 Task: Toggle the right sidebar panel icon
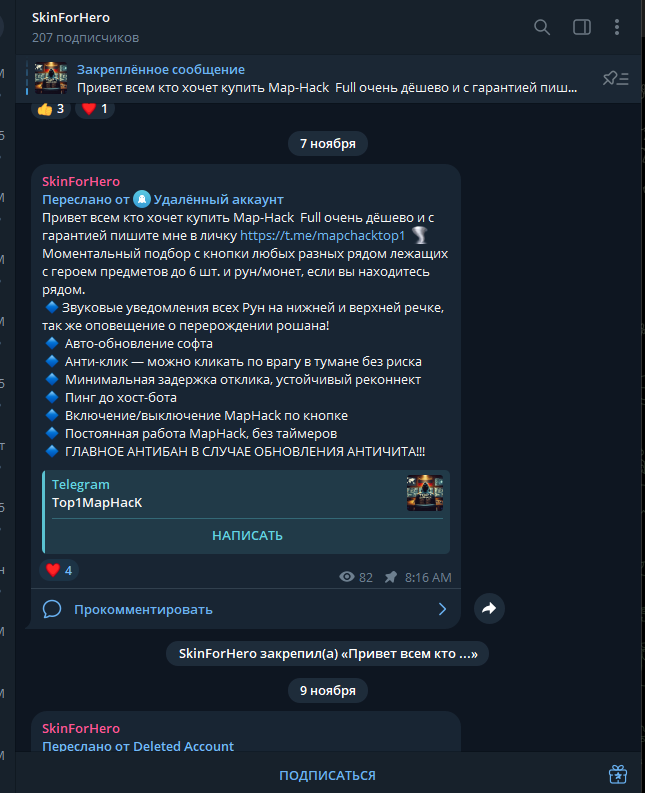582,27
